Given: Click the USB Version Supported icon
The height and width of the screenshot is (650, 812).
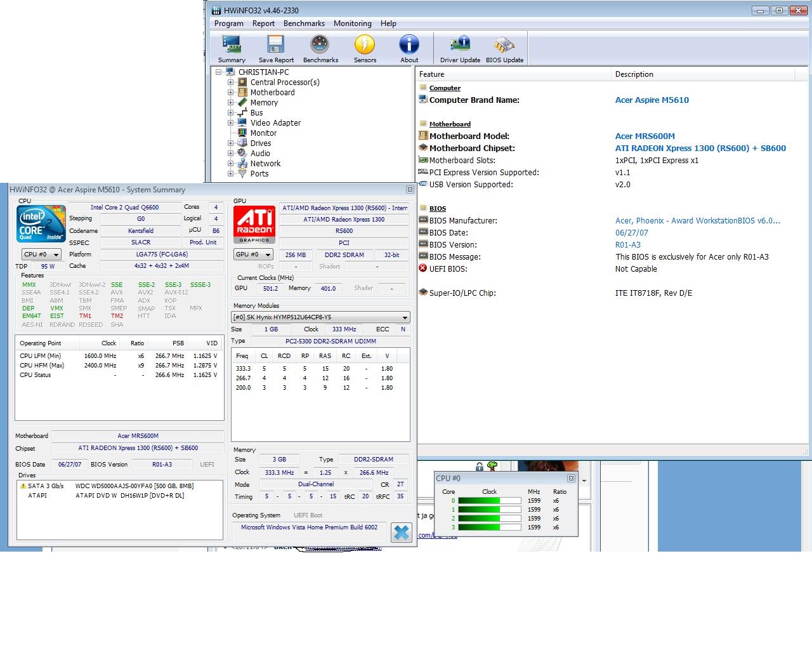Looking at the screenshot, I should 423,183.
